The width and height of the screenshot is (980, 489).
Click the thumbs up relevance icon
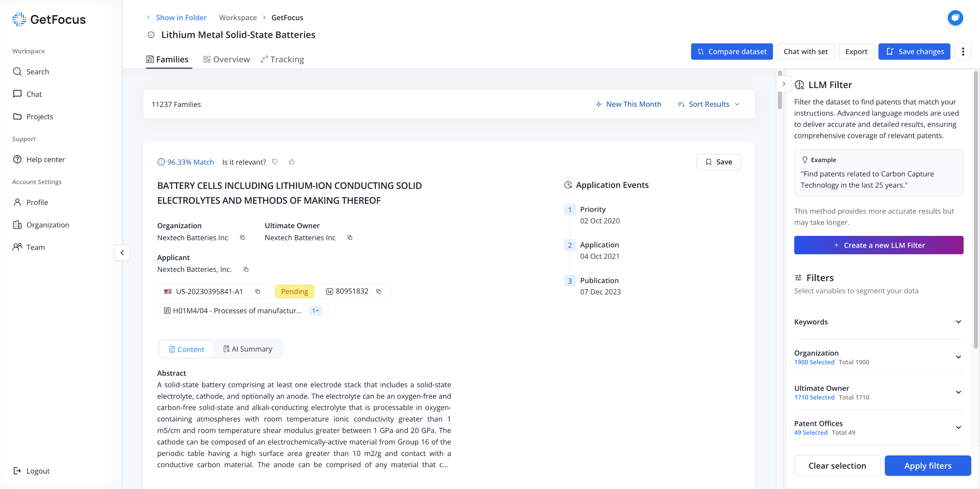[x=292, y=162]
